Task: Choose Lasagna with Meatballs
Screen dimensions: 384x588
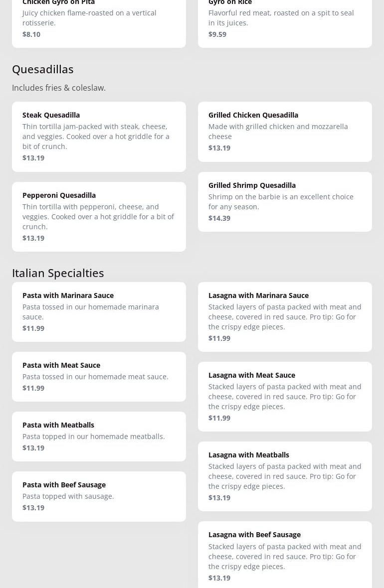Action: 285,476
